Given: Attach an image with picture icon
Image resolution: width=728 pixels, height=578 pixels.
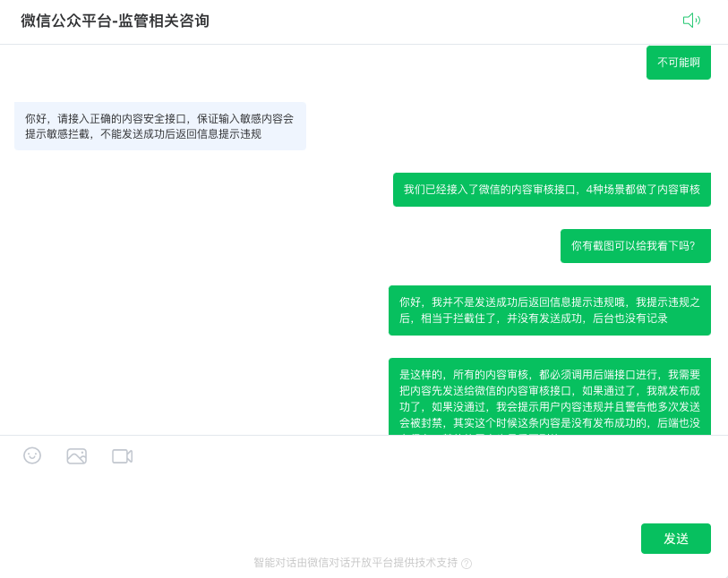Looking at the screenshot, I should pyautogui.click(x=77, y=456).
